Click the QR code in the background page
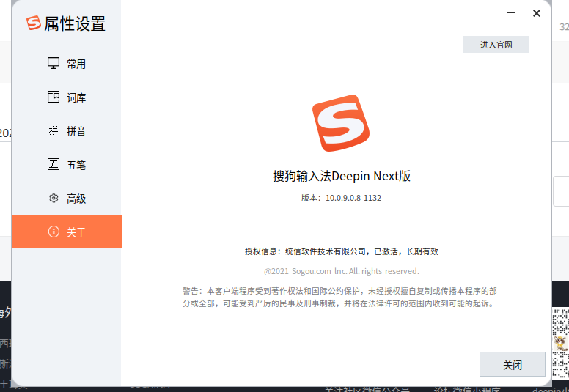Screen dimensions: 569x392 click(560, 343)
